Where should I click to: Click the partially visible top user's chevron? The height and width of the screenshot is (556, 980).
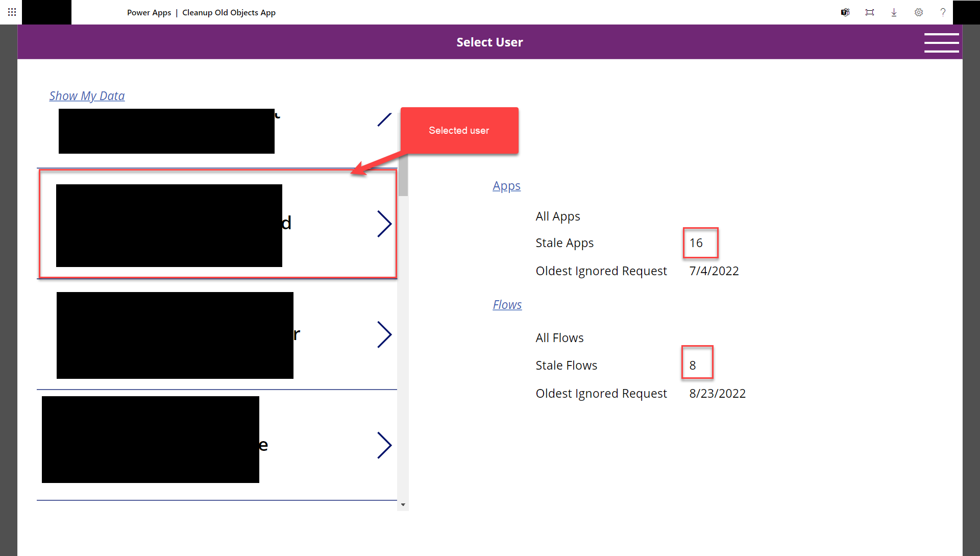pyautogui.click(x=384, y=120)
